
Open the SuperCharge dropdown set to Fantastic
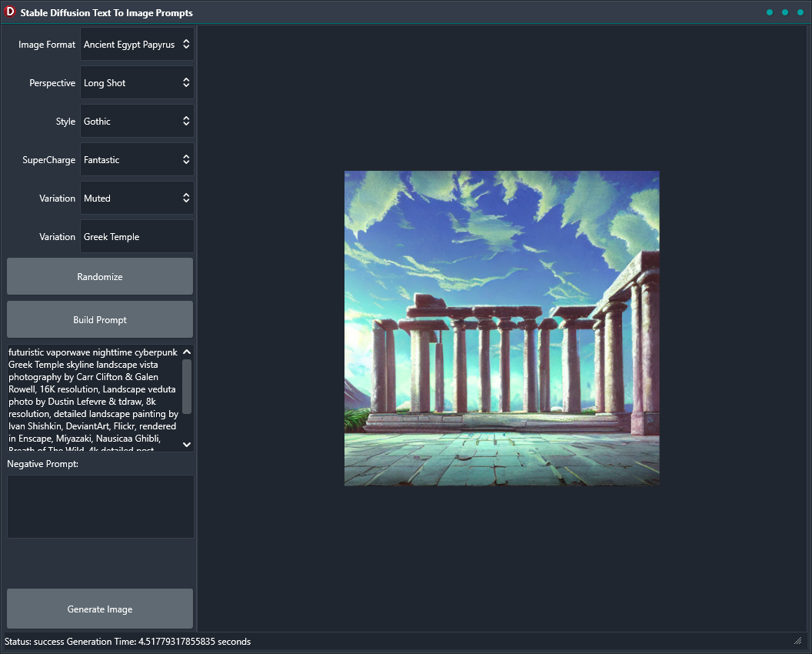(x=131, y=159)
